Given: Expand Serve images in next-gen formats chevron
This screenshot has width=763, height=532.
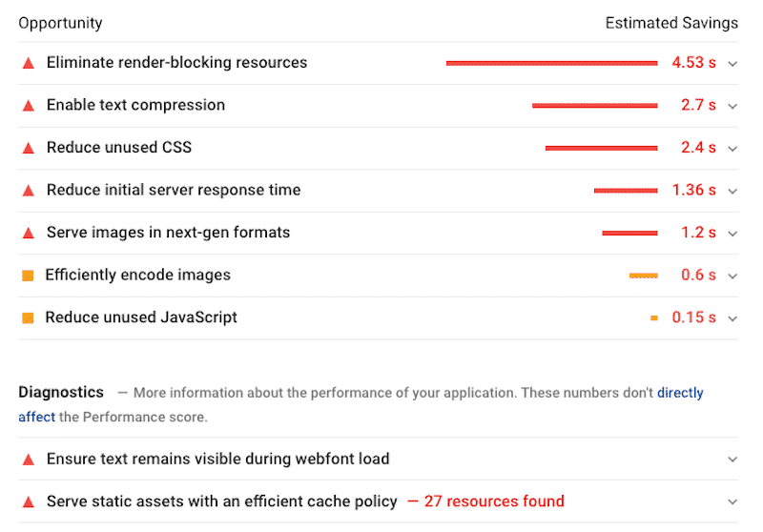Looking at the screenshot, I should [x=732, y=233].
